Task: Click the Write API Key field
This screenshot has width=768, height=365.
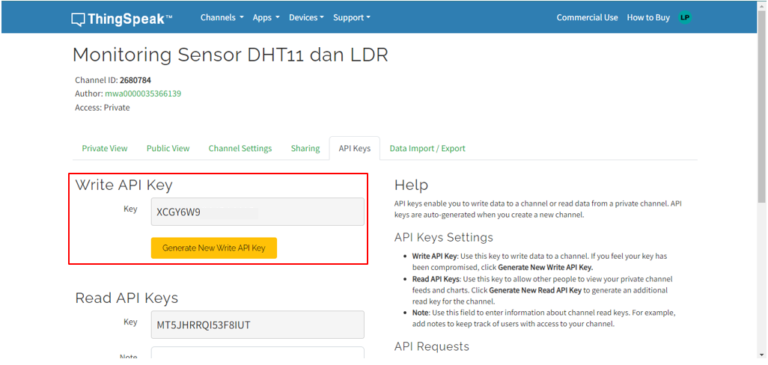Action: (258, 212)
